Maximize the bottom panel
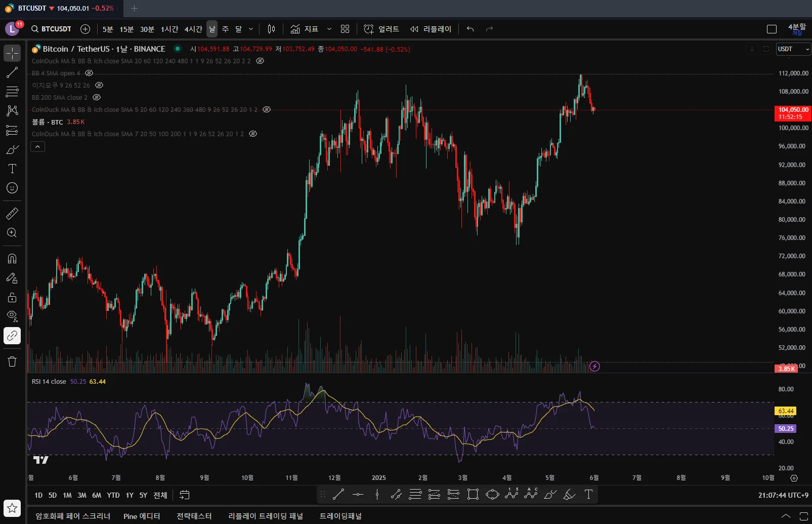 click(803, 516)
